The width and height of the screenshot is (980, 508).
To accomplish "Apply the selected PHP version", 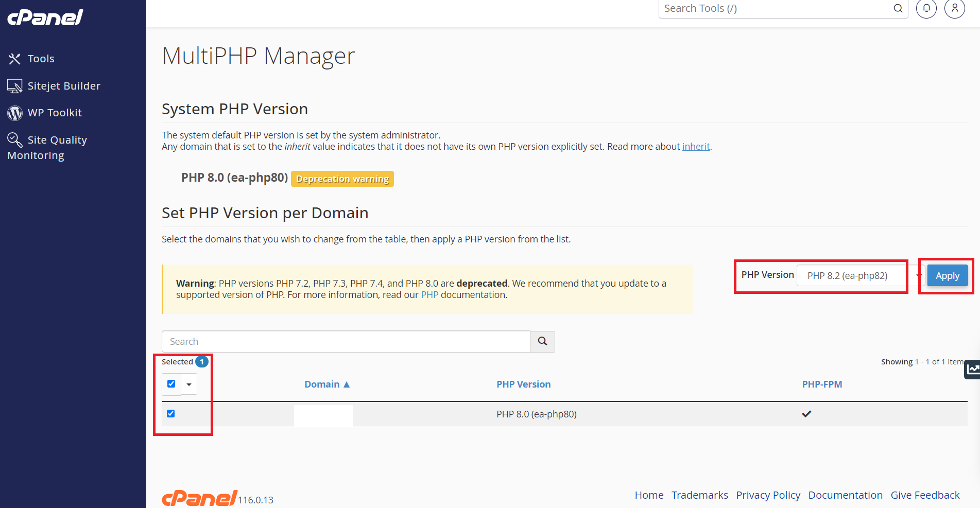I will click(948, 275).
